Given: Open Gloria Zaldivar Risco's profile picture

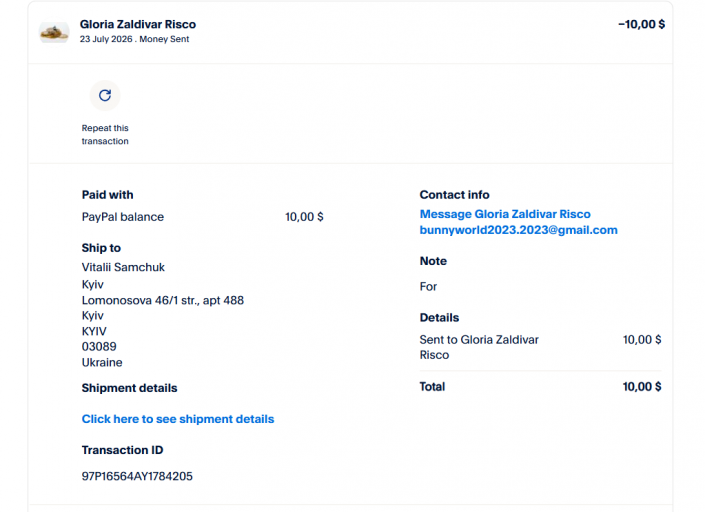Looking at the screenshot, I should pos(54,32).
